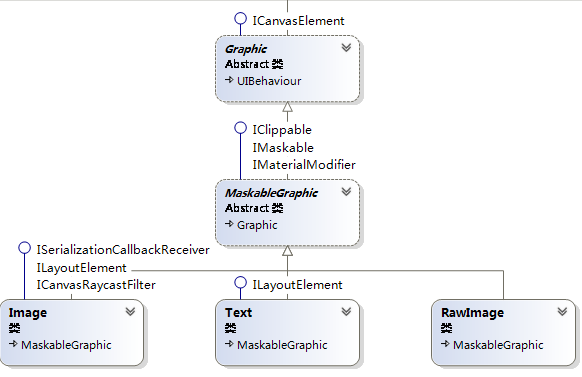Click the IMaskable interface label
The width and height of the screenshot is (582, 377).
(283, 148)
